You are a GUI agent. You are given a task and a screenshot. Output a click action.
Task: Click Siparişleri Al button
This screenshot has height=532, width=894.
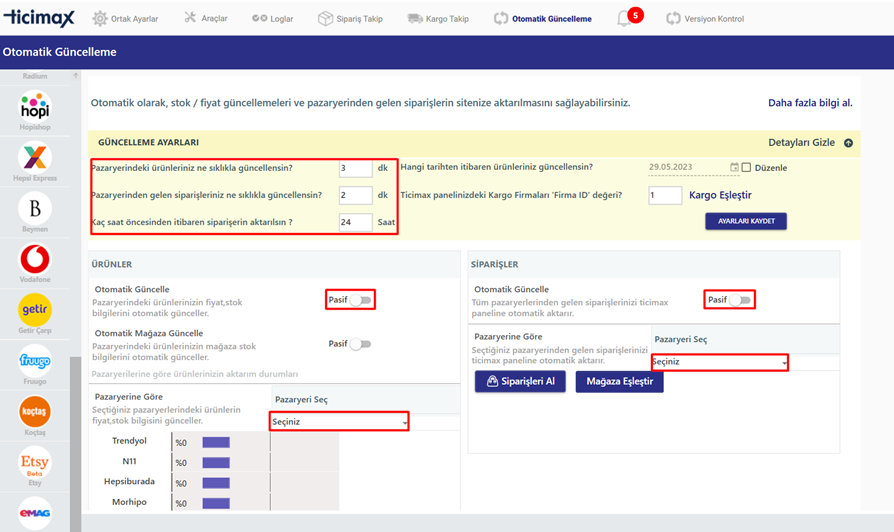[x=520, y=381]
